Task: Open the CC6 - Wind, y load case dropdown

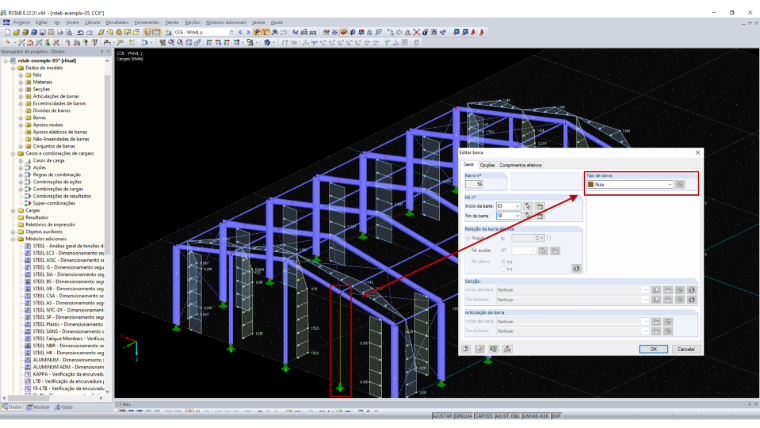Action: tap(204, 32)
